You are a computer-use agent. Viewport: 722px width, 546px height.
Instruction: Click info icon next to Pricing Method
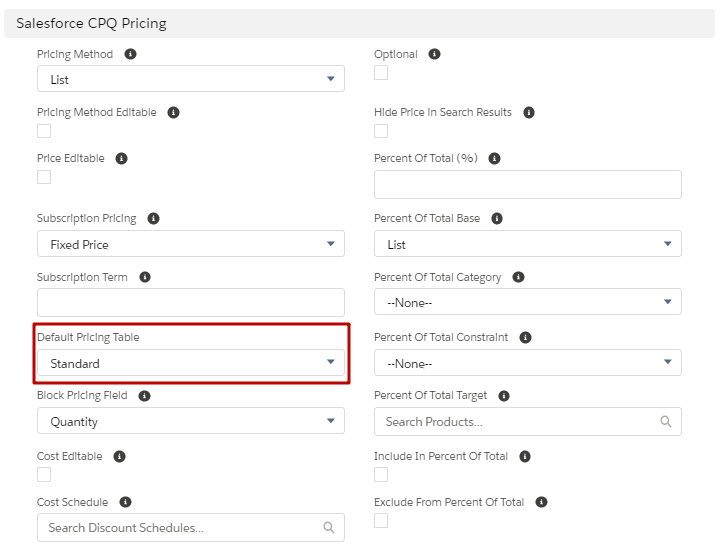coord(130,54)
